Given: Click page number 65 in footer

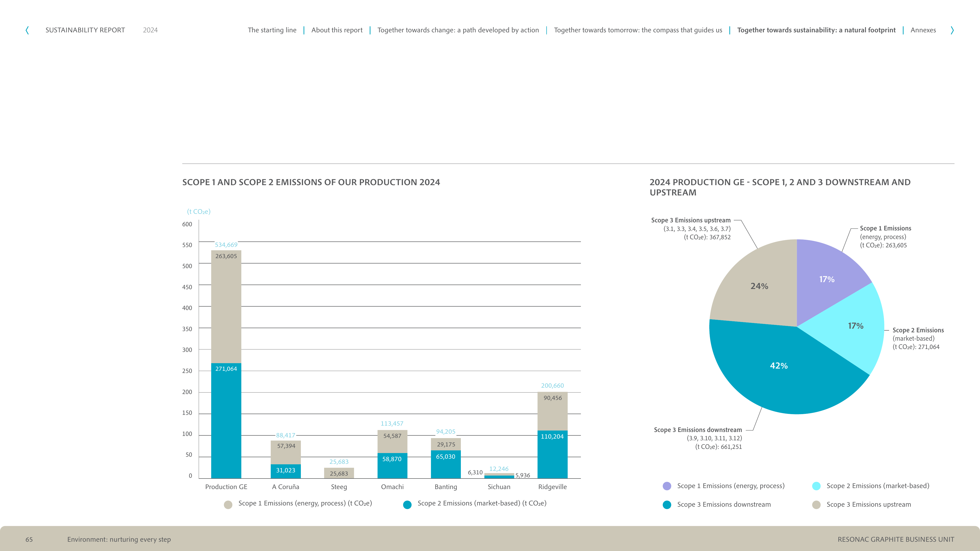Looking at the screenshot, I should (29, 539).
